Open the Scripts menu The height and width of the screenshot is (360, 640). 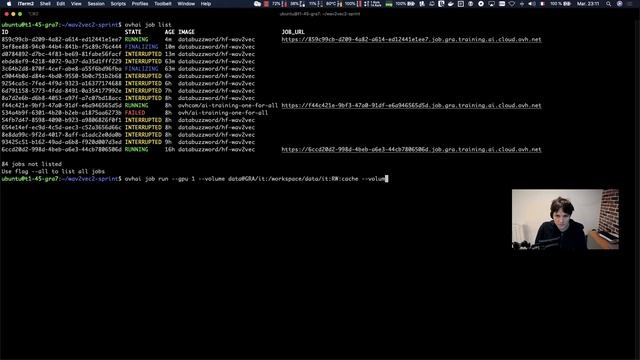pyautogui.click(x=118, y=4)
